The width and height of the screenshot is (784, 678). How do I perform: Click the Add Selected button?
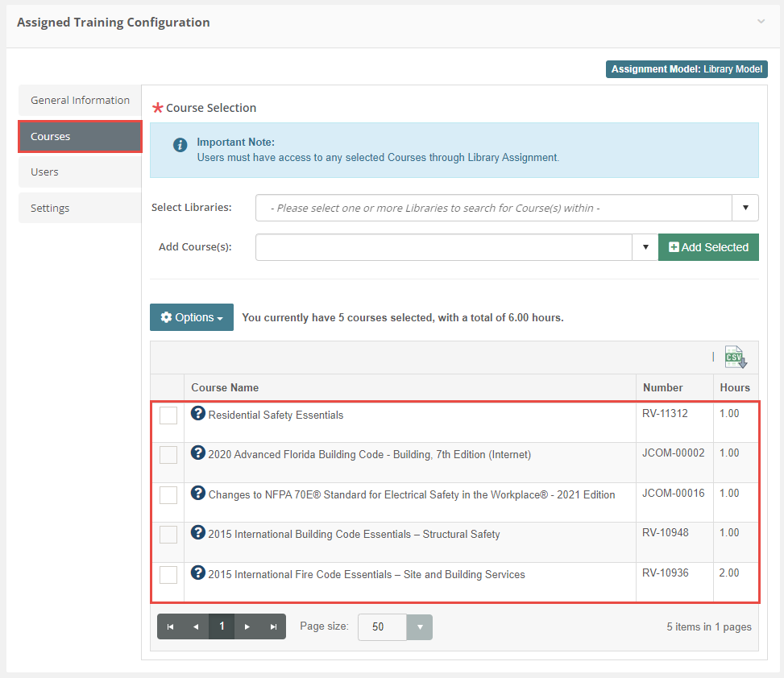tap(708, 247)
